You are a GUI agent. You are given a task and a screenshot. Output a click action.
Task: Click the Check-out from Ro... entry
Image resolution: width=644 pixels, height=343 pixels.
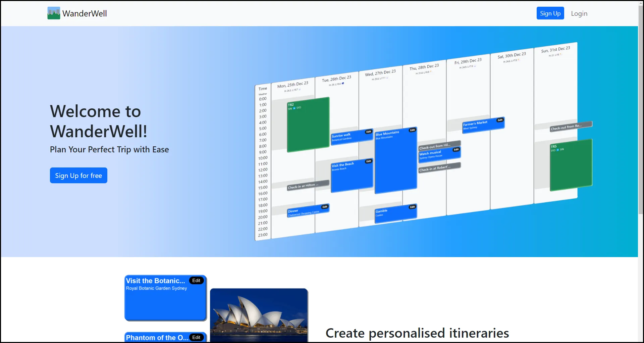coord(571,127)
